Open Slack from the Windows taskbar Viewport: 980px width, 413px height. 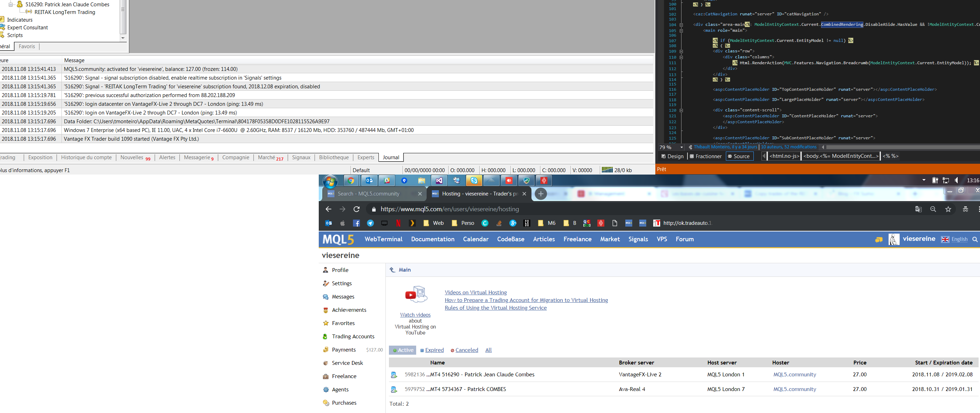coord(387,180)
